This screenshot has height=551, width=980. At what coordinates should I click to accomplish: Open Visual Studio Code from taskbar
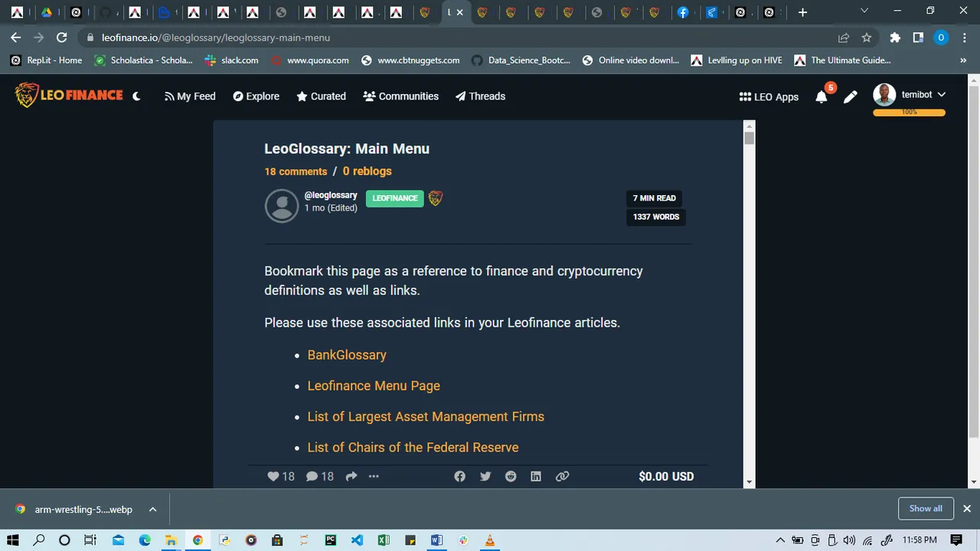pos(357,540)
